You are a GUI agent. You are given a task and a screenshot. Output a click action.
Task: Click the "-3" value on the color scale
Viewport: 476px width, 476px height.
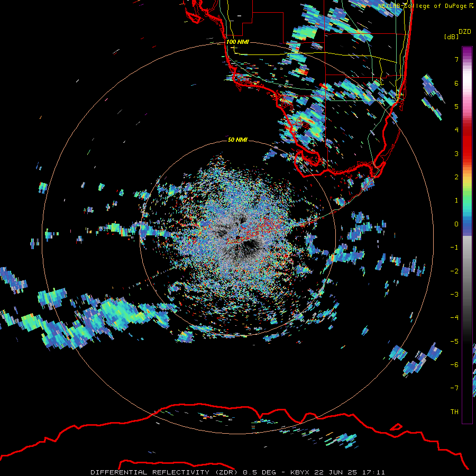(454, 294)
